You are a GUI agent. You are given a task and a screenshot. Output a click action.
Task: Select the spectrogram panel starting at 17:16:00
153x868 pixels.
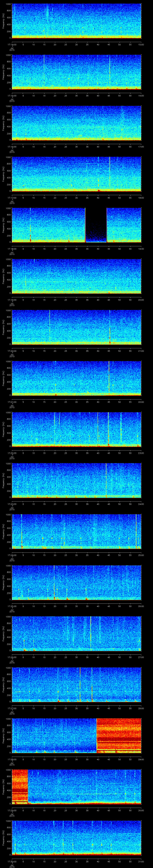pyautogui.click(x=77, y=123)
